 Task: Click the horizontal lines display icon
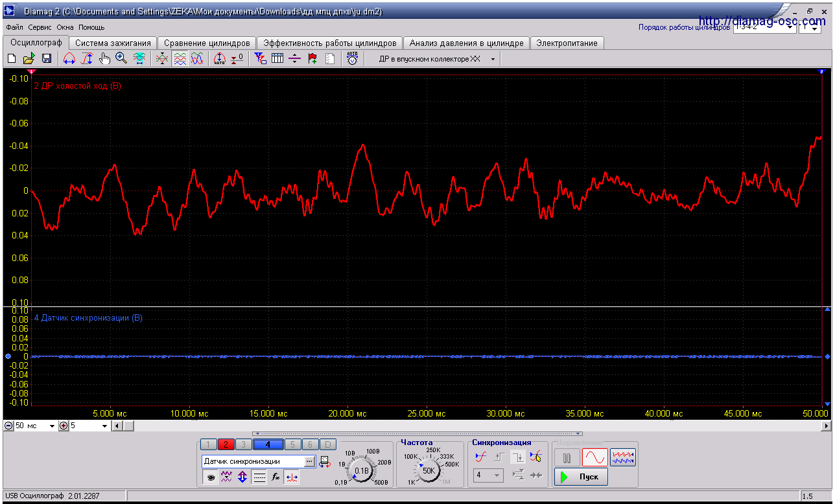click(259, 477)
